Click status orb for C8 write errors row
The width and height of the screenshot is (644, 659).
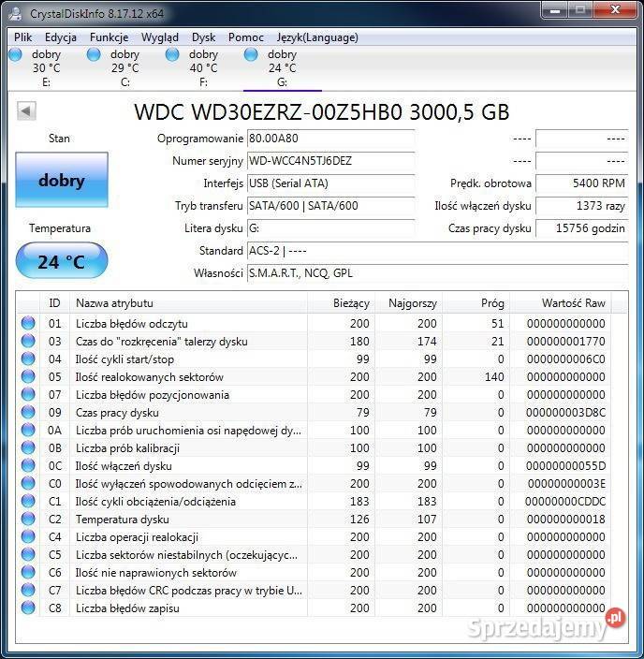(x=28, y=608)
